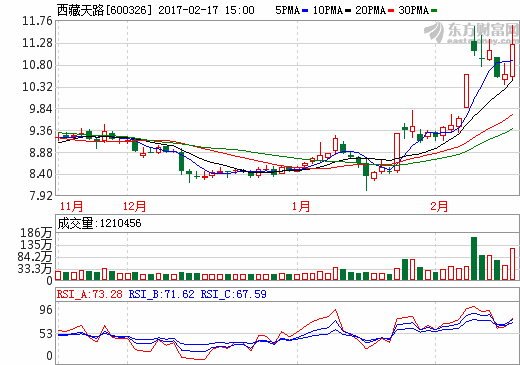This screenshot has width=520, height=365.
Task: Click the 7.92 price axis label
Action: coord(41,196)
